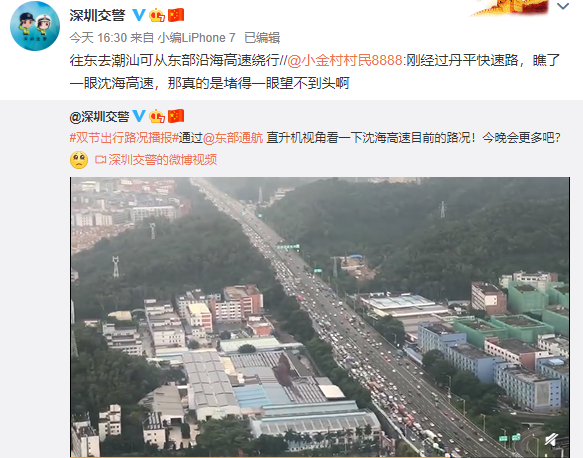Screen dimensions: 583x458
Task: Open 深圳交警的微博视频 video link
Action: (x=156, y=160)
